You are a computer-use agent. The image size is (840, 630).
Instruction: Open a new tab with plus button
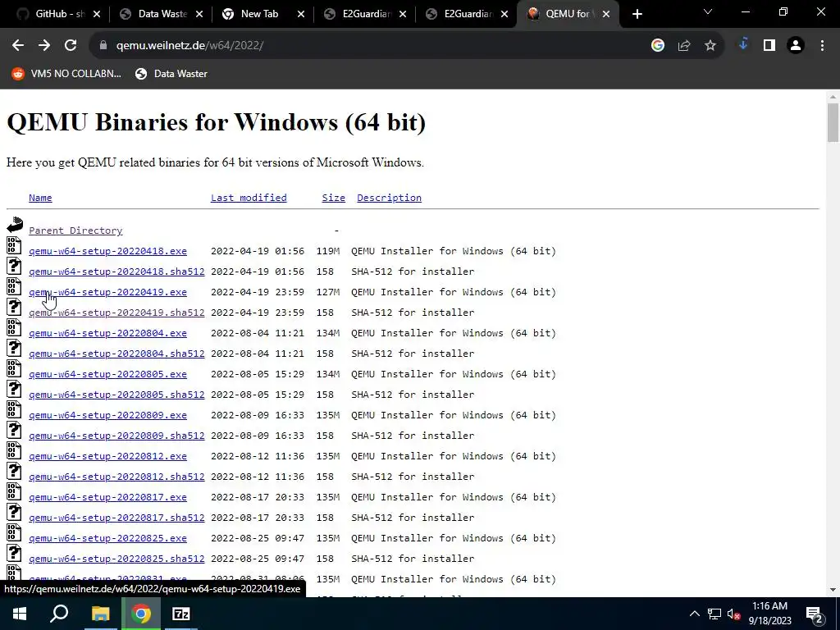point(637,15)
